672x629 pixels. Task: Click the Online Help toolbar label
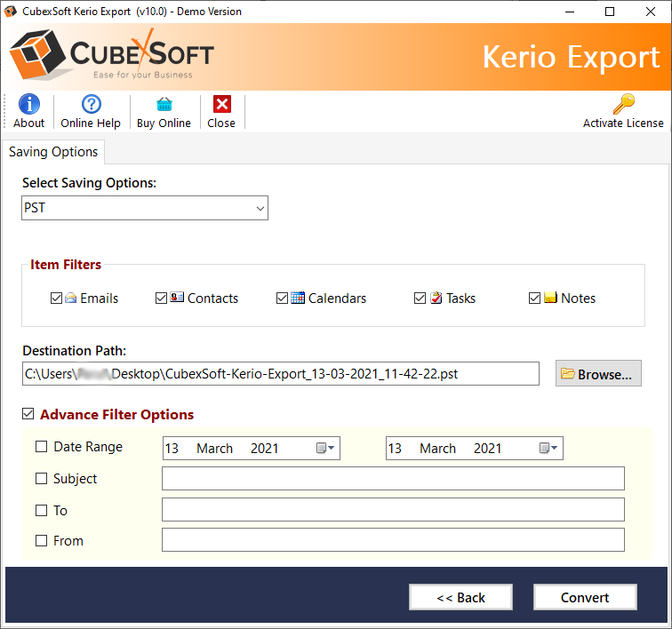[91, 123]
